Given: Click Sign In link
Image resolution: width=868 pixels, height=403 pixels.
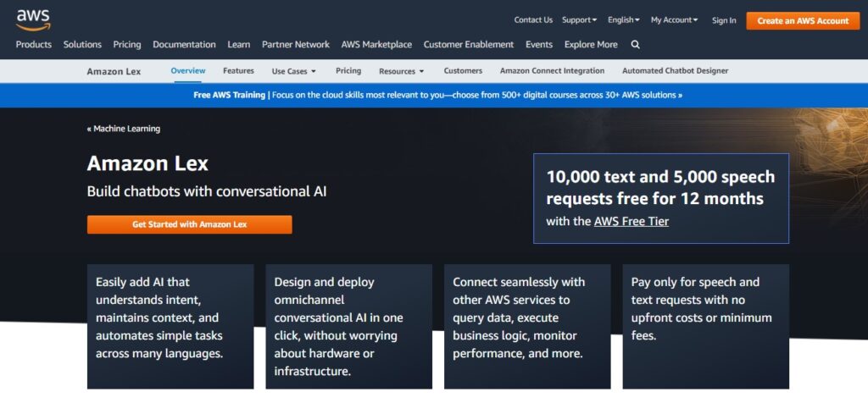Looking at the screenshot, I should 724,20.
